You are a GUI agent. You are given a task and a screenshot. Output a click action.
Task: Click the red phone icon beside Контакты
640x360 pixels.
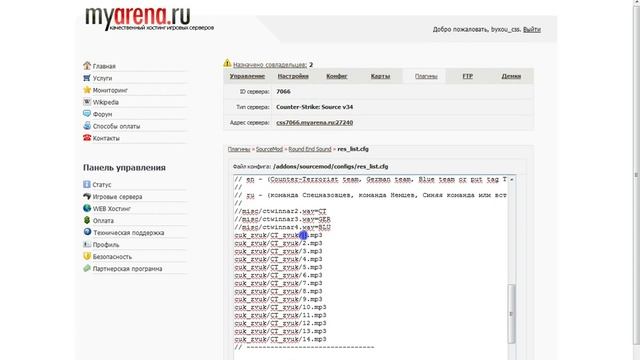pos(87,138)
